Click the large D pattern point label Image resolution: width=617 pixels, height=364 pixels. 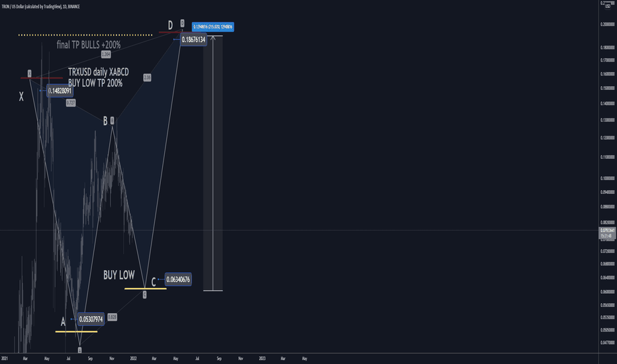tap(170, 26)
